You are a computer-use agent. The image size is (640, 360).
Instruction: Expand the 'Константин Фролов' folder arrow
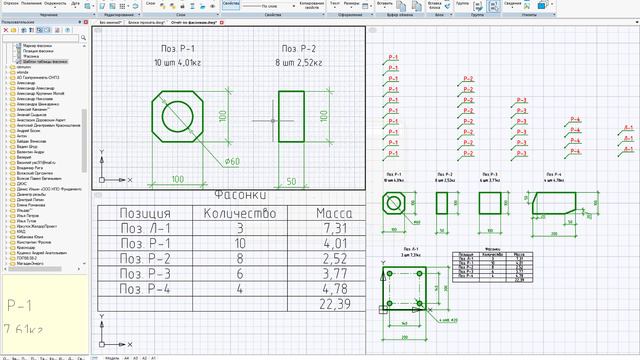coord(6,242)
